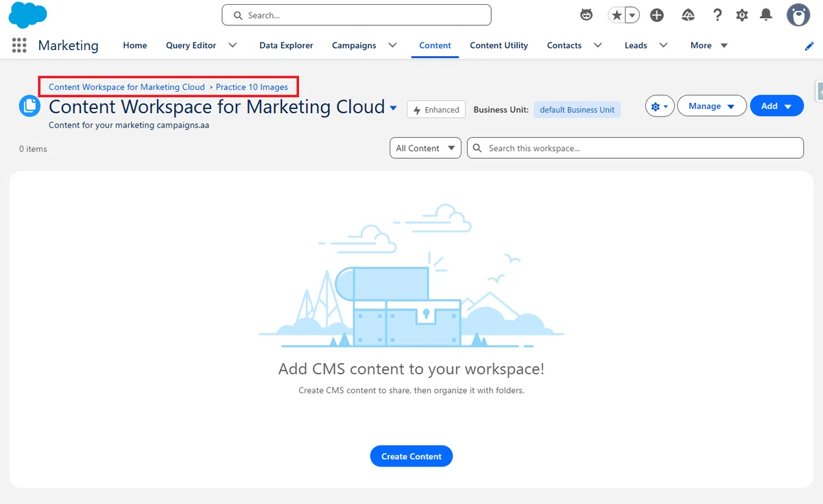
Task: Open the Campaigns tab
Action: pyautogui.click(x=354, y=45)
